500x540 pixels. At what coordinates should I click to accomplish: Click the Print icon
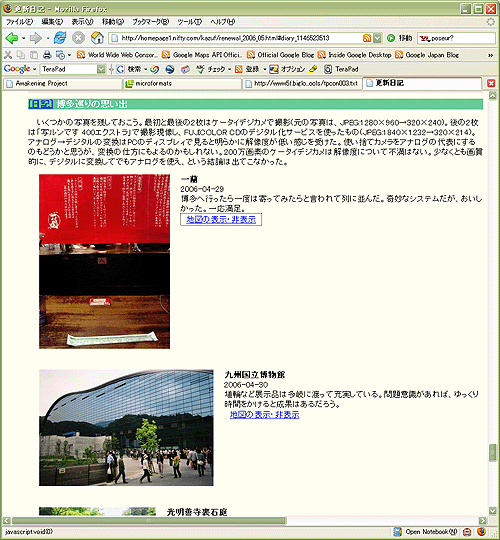click(47, 55)
